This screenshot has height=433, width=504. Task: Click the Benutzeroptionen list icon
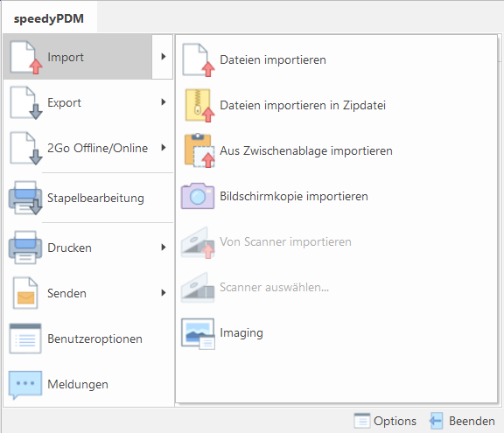click(25, 339)
